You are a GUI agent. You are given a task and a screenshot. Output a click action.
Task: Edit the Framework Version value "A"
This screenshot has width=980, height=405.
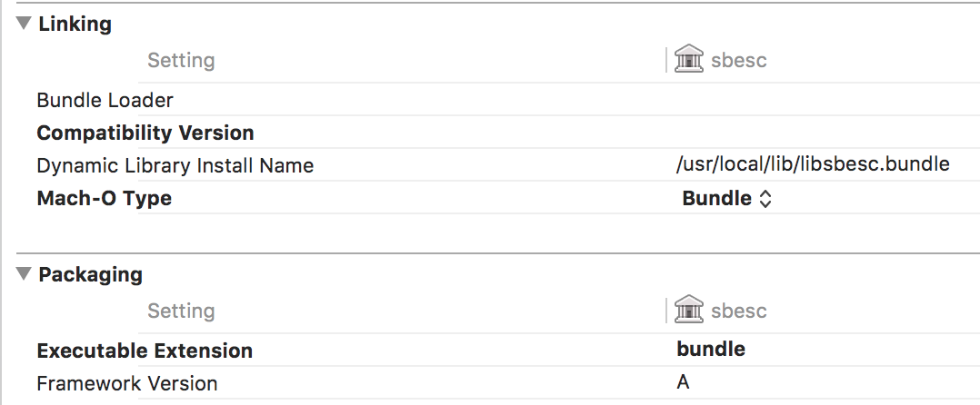[683, 382]
